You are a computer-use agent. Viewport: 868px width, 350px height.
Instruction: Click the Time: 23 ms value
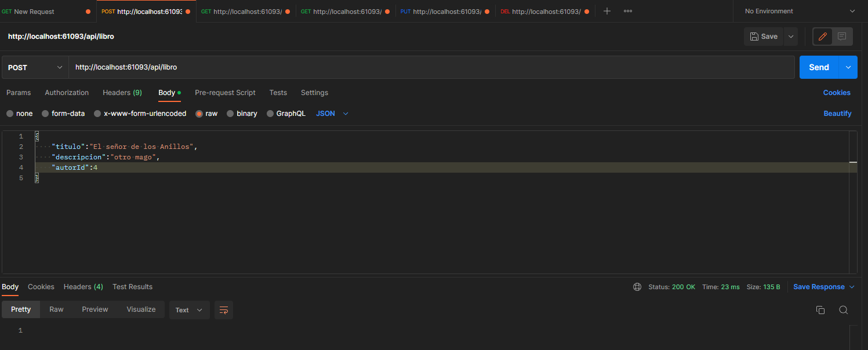pyautogui.click(x=721, y=287)
